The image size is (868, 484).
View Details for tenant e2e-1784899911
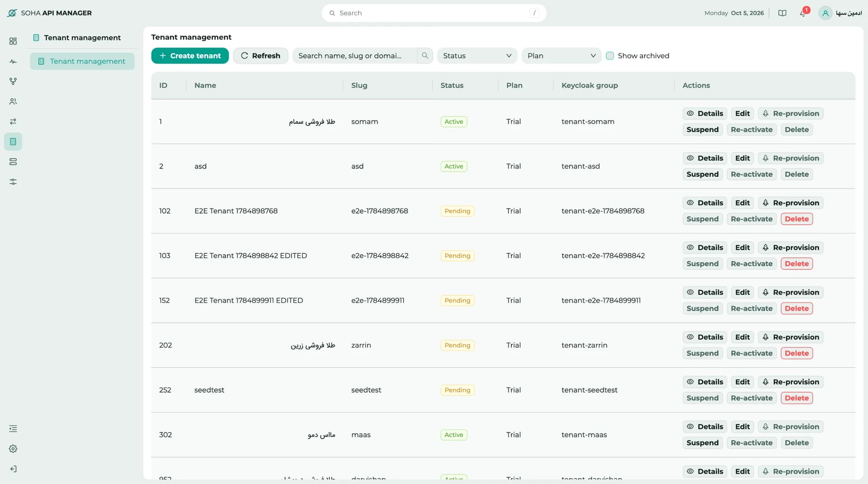(705, 293)
